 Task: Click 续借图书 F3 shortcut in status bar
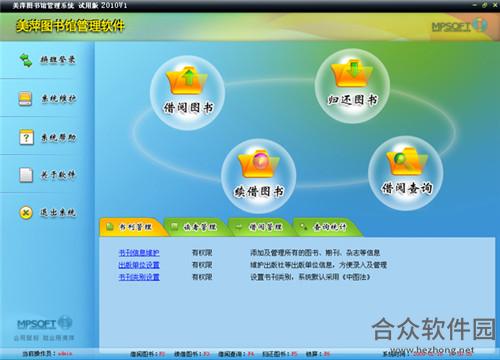point(192,354)
